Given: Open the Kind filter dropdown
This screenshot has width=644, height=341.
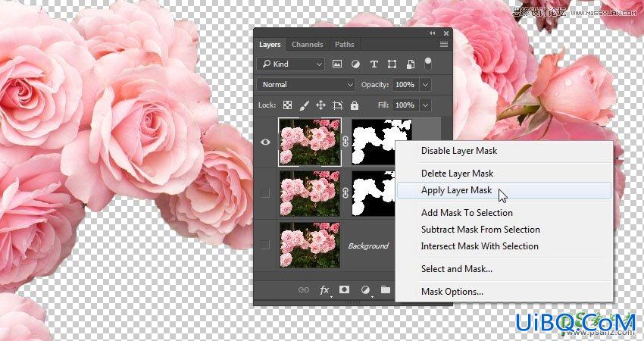Looking at the screenshot, I should click(291, 64).
